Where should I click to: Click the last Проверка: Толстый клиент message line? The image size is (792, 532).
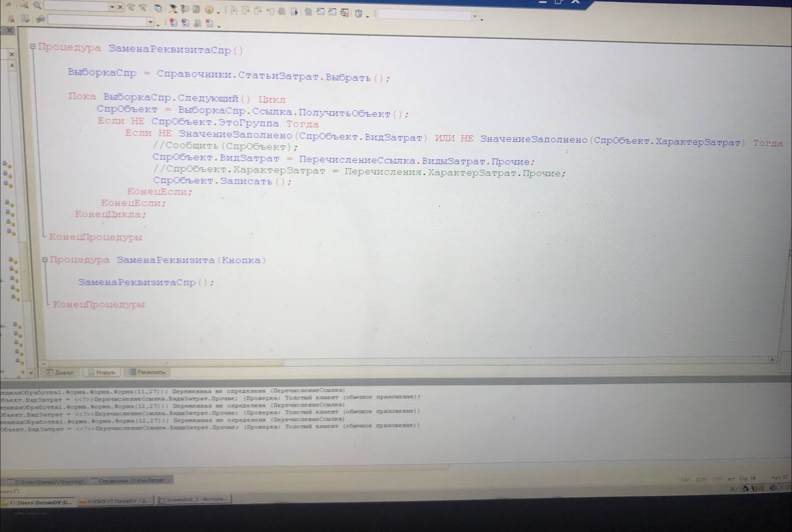coord(210,426)
